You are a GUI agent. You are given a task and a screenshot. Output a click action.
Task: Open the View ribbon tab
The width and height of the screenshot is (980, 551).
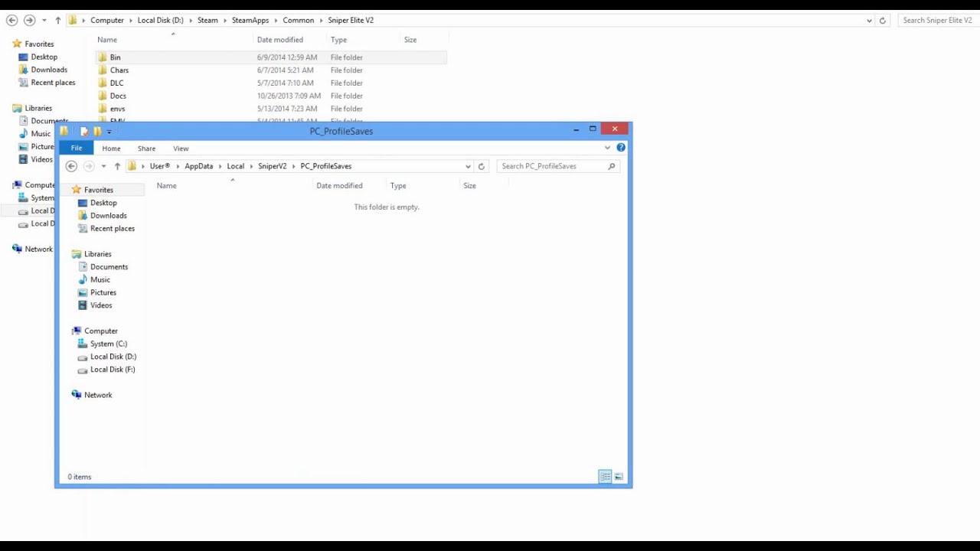coord(181,148)
